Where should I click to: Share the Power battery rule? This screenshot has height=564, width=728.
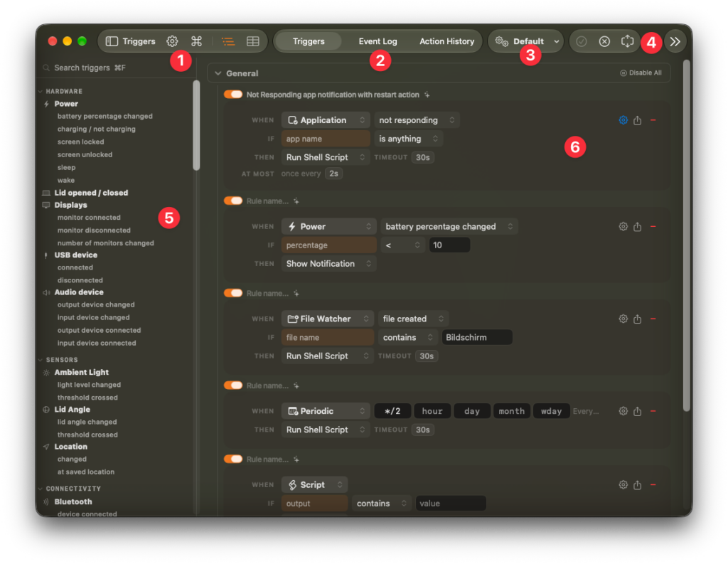(638, 227)
